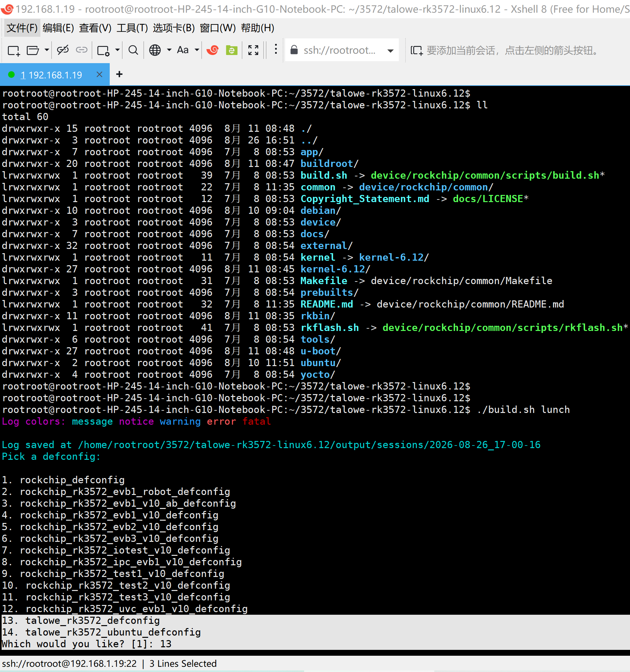Viewport: 630px width, 672px height.
Task: Expand the encoding globe dropdown arrow
Action: [x=169, y=50]
